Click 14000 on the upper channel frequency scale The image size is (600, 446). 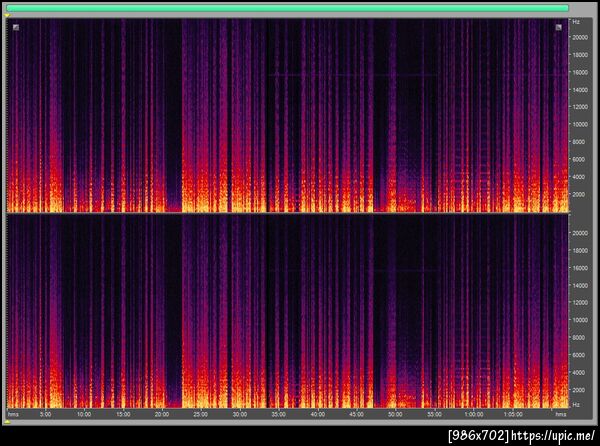(x=580, y=90)
